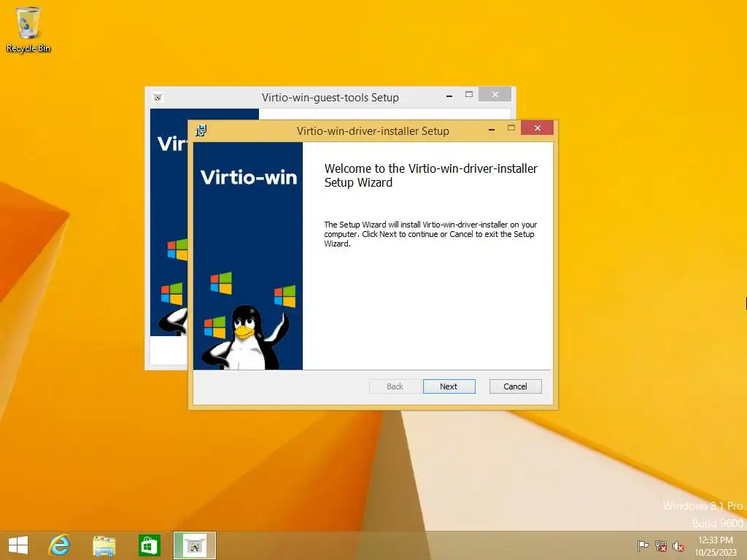The image size is (747, 560).
Task: Click the greyed-out Back button
Action: pyautogui.click(x=395, y=386)
